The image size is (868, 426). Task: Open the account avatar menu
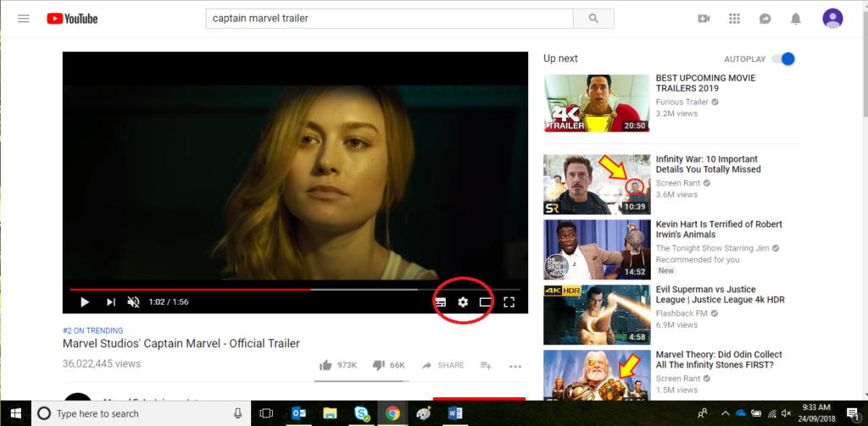click(832, 19)
